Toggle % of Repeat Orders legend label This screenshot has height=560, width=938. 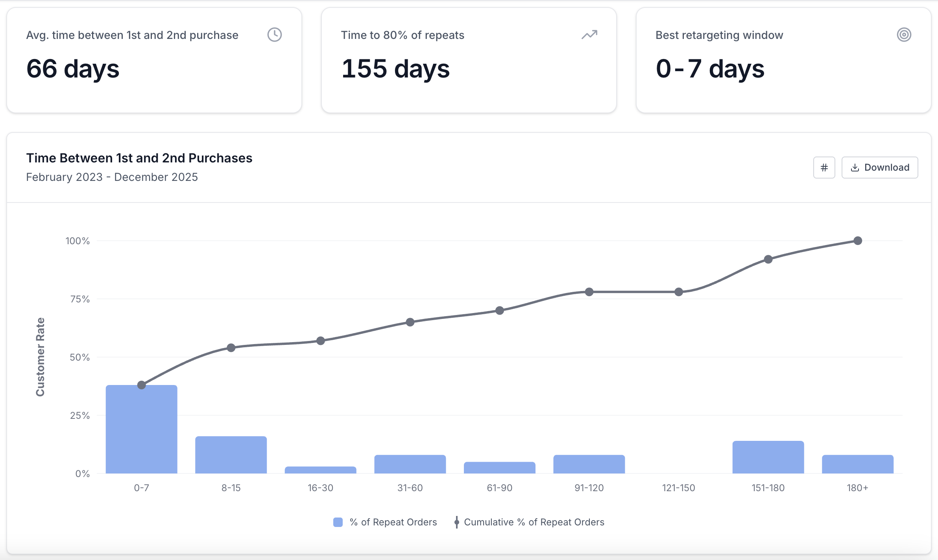pos(393,522)
